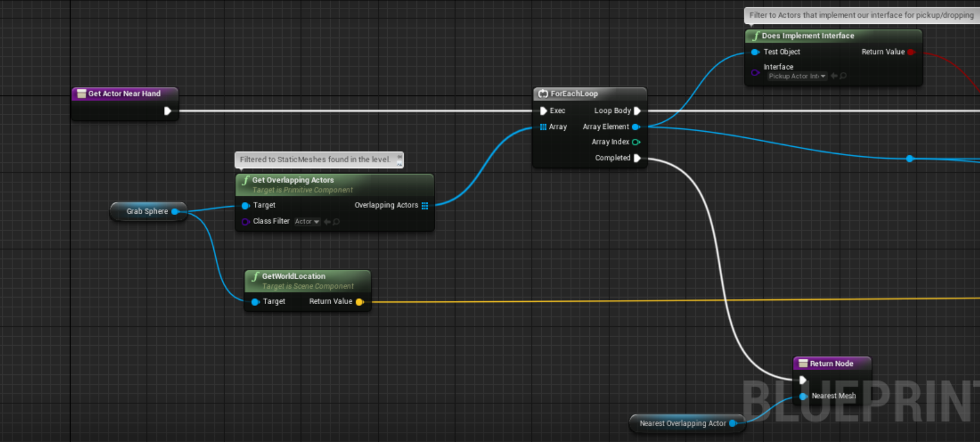Click the Test Object input pin
Viewport: 980px width, 442px height.
[755, 52]
